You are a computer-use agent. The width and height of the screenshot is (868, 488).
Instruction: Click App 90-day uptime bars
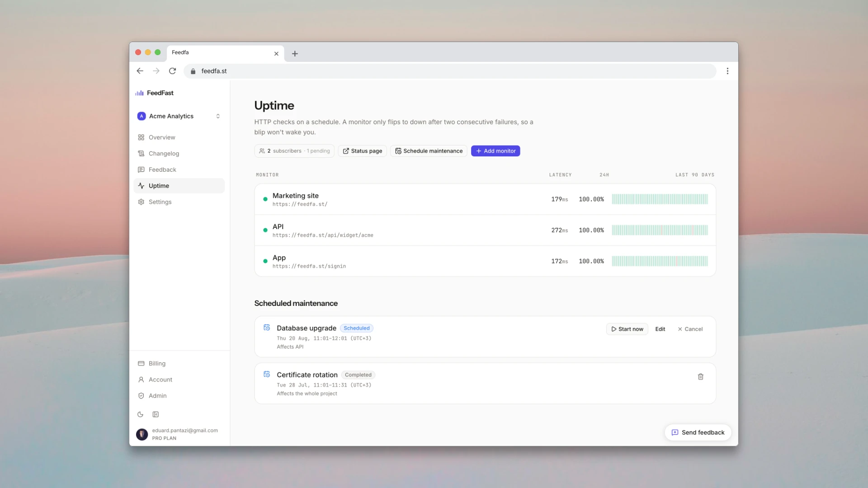(x=660, y=261)
